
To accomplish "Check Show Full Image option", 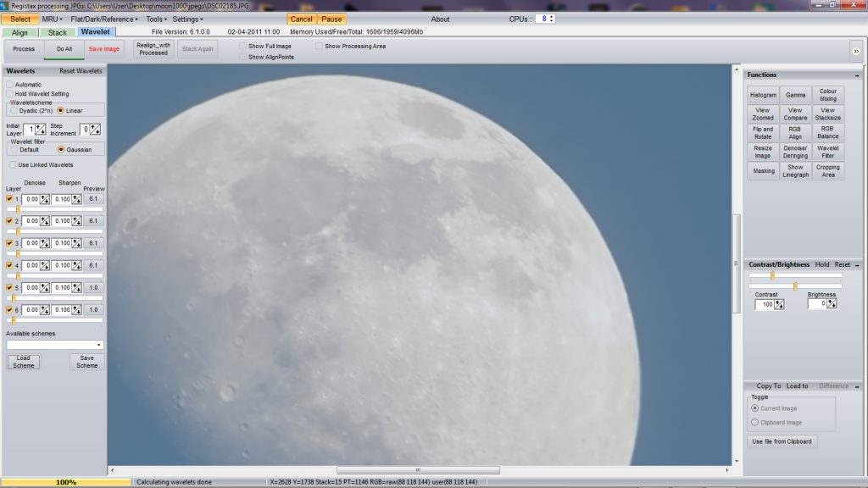I will (242, 47).
